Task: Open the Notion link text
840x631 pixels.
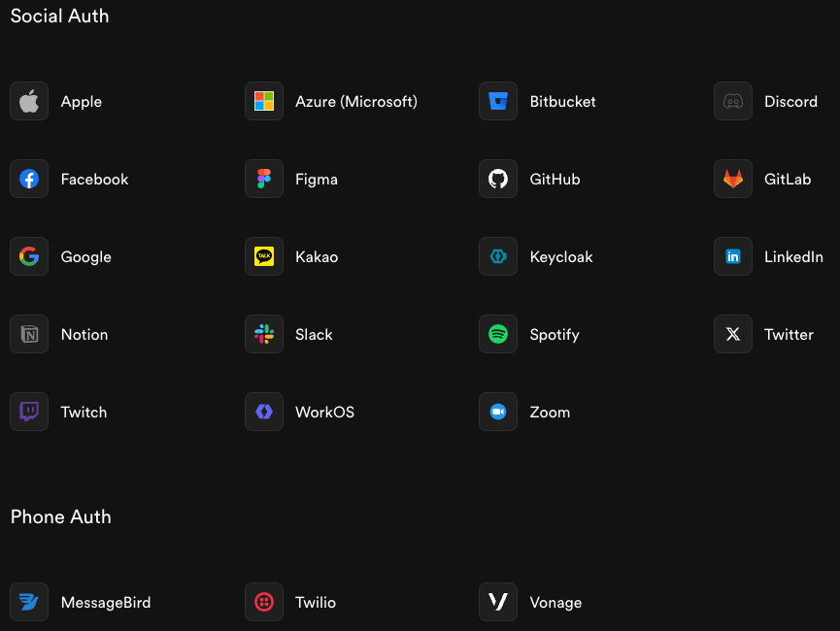Action: point(84,335)
